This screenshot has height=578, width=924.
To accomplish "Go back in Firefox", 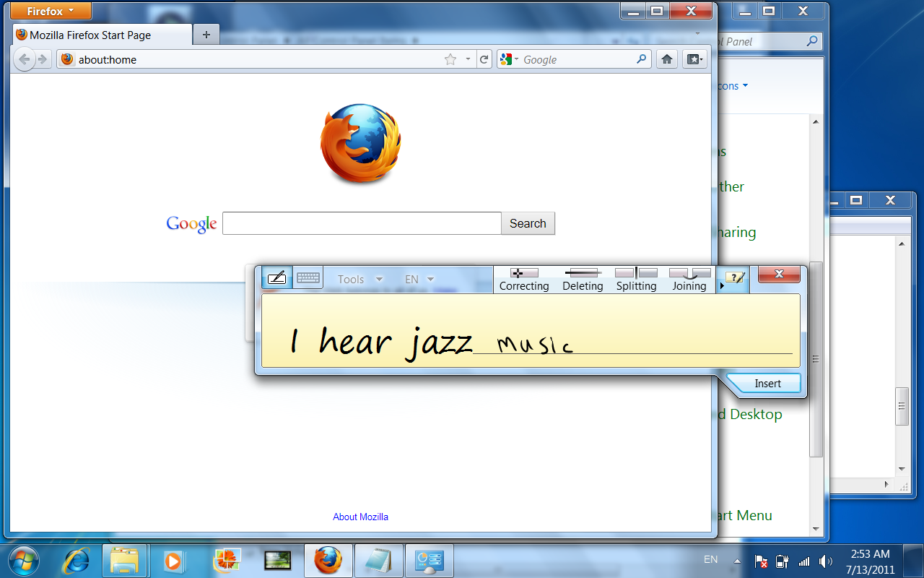I will point(24,59).
